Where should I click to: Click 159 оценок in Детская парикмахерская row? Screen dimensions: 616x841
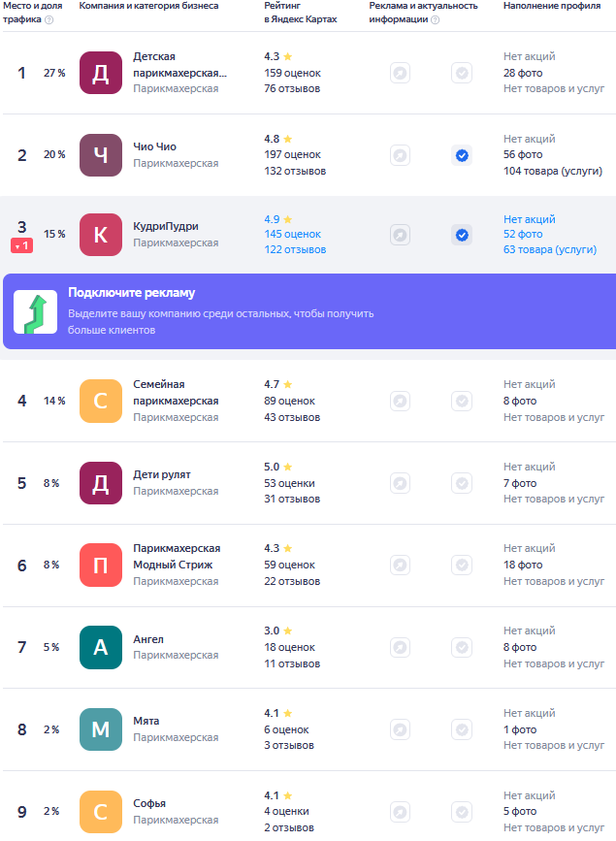(292, 73)
